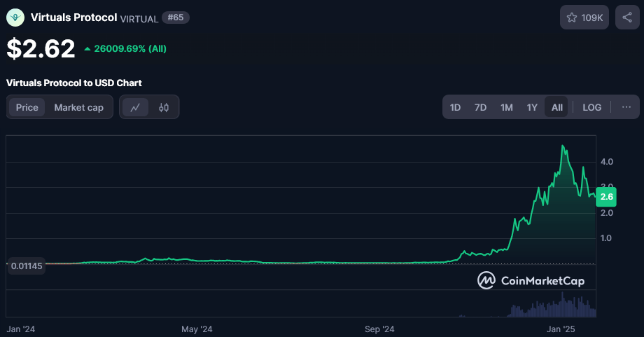Switch to Market cap view
This screenshot has height=337, width=644.
click(x=78, y=107)
